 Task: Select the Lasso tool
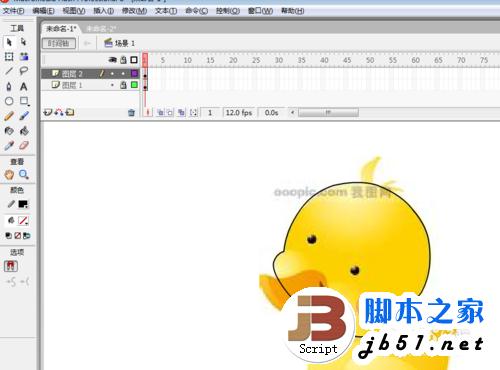[24, 71]
